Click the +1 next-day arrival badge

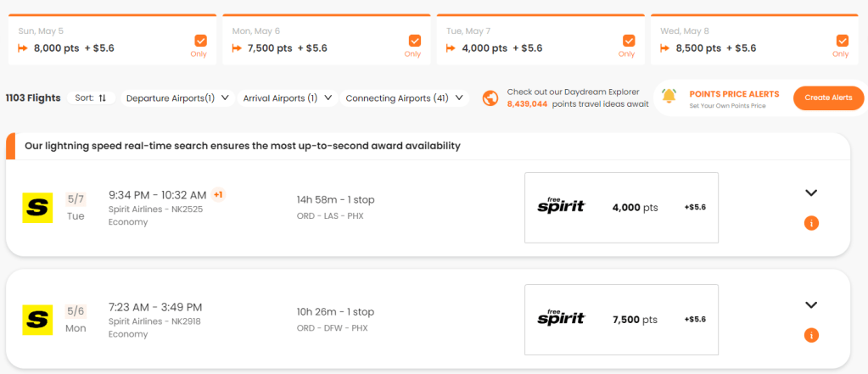coord(218,195)
